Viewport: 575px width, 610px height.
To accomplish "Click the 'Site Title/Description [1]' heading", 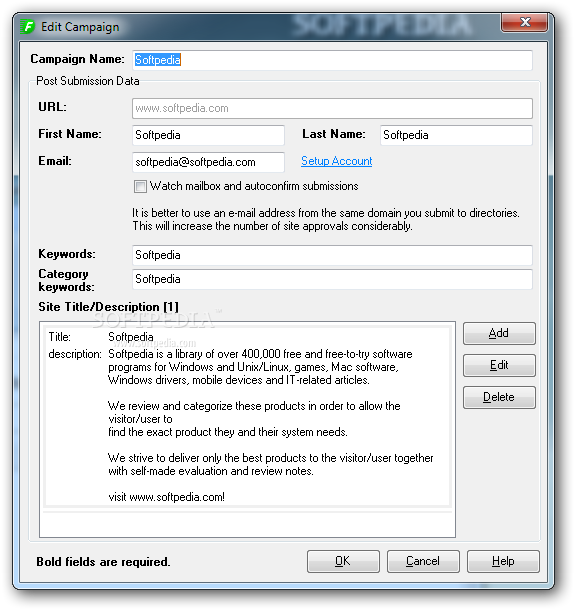I will coord(109,307).
